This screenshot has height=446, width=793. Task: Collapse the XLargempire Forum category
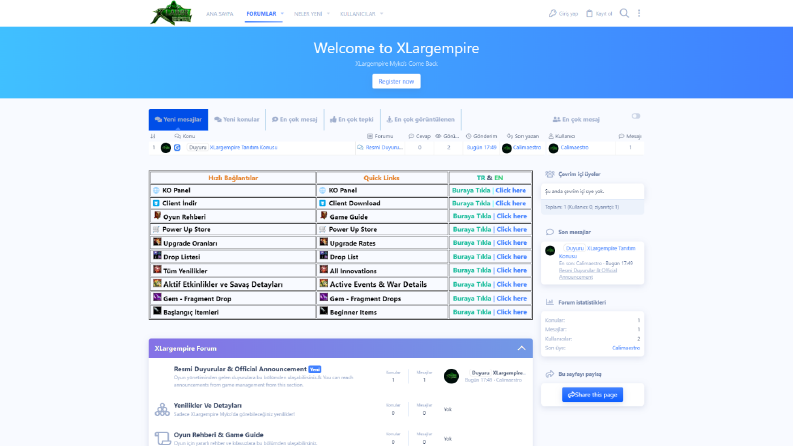[x=521, y=348]
